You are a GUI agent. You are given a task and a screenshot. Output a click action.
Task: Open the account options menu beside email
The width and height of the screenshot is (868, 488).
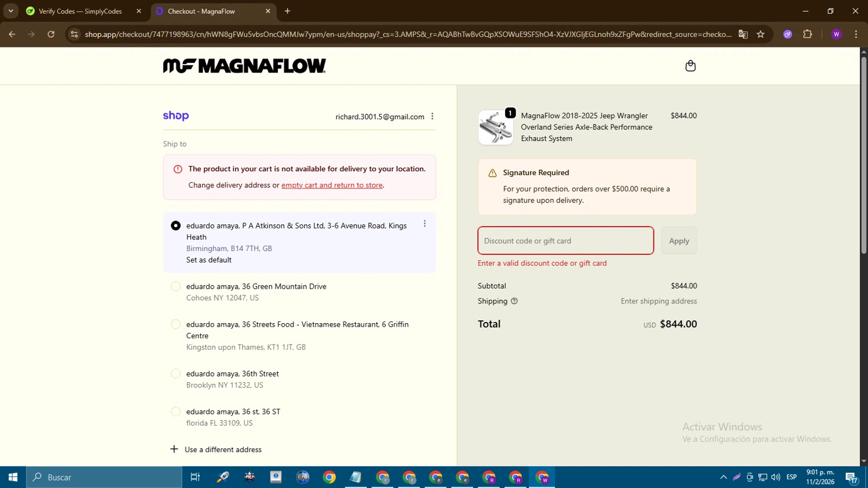[432, 116]
